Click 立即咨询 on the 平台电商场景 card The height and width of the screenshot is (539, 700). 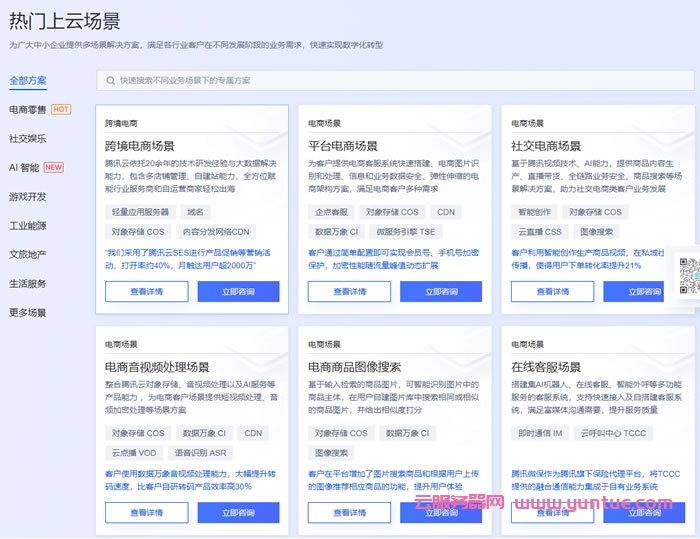441,292
